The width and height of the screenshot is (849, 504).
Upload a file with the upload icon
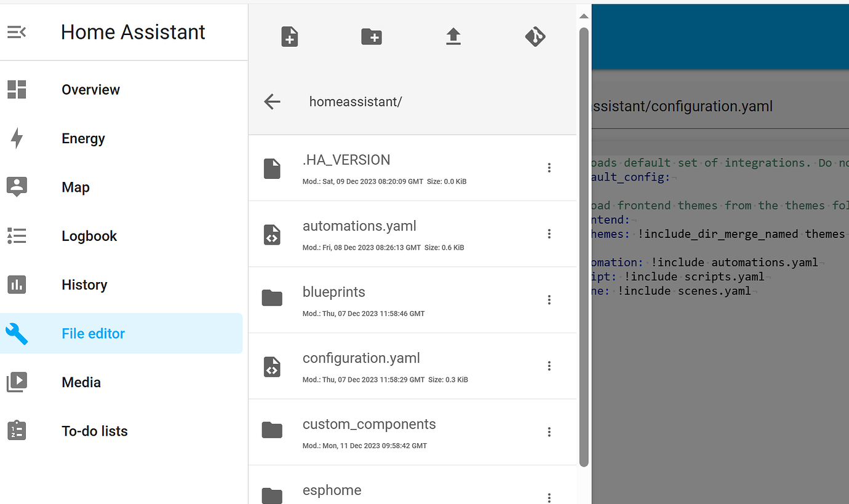click(x=453, y=36)
